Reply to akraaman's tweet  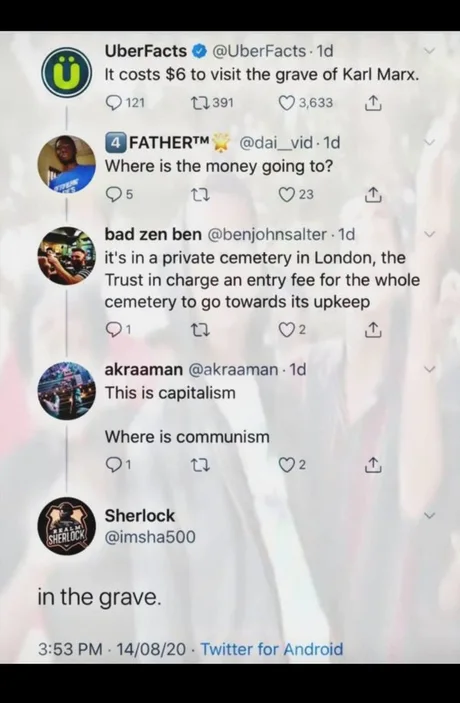pos(118,466)
